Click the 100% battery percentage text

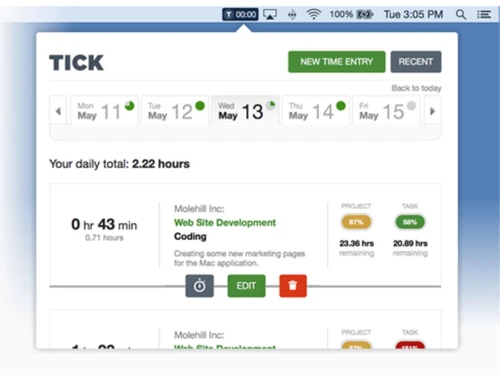click(x=341, y=14)
